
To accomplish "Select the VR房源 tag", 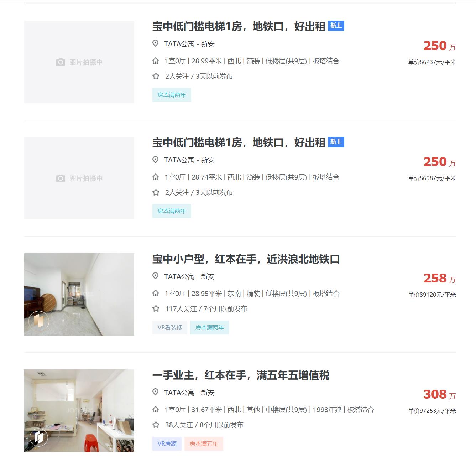I will coord(167,443).
